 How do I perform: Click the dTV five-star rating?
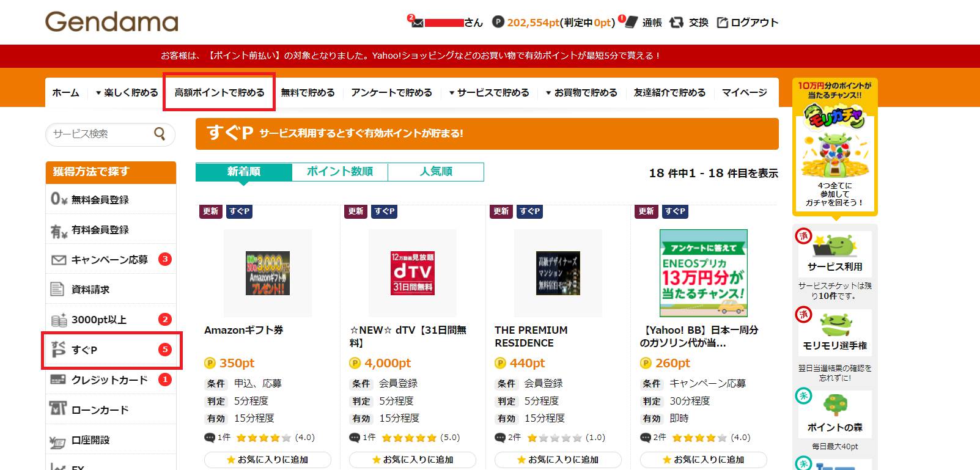coord(410,438)
